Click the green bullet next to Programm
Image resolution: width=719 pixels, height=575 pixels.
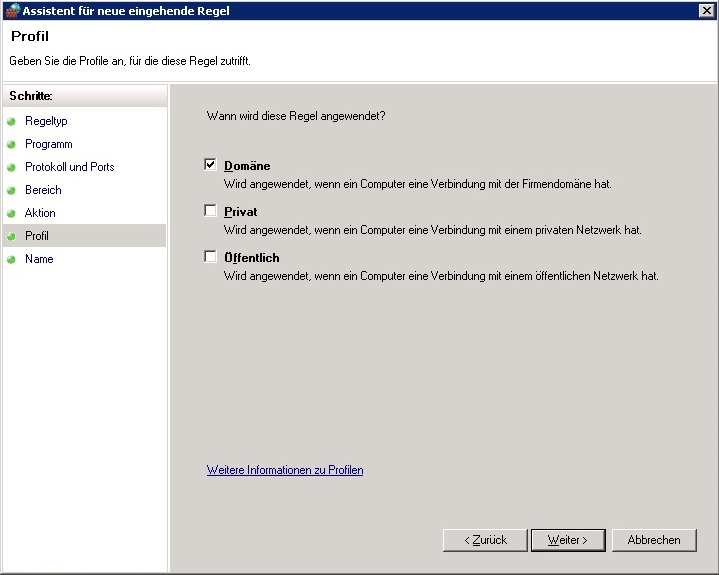pos(12,144)
